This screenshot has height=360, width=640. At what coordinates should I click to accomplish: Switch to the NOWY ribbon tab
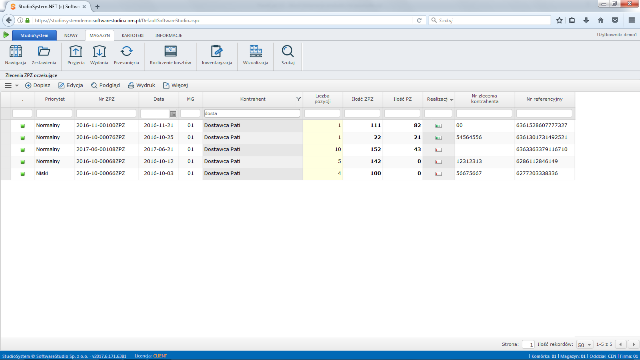point(71,36)
